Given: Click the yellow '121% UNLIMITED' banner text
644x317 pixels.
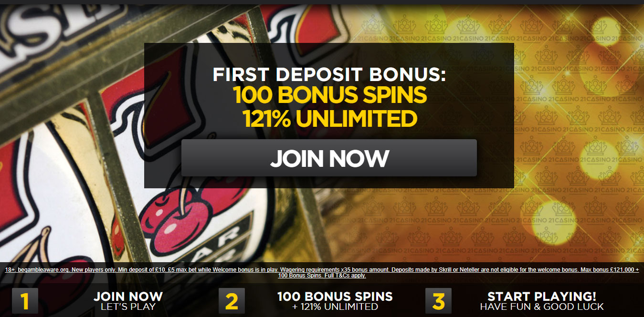Looking at the screenshot, I should [x=329, y=119].
